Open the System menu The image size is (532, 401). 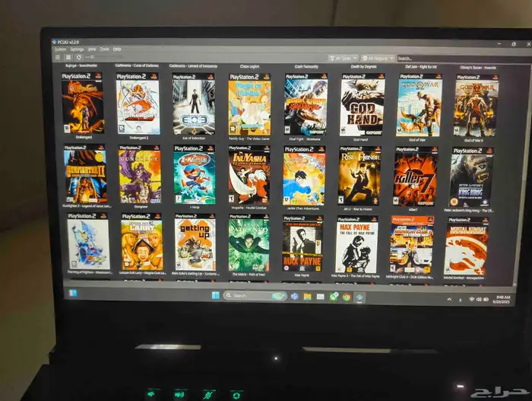(60, 49)
